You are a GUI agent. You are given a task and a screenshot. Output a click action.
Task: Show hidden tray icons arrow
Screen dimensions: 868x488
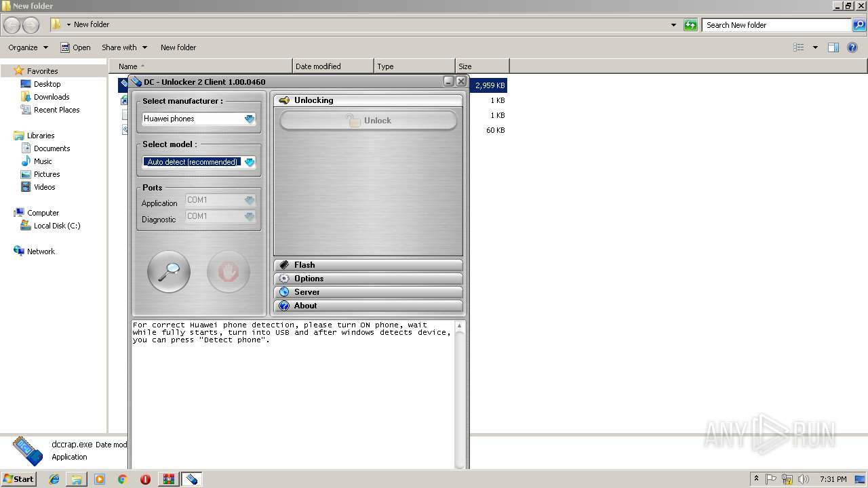click(x=756, y=479)
